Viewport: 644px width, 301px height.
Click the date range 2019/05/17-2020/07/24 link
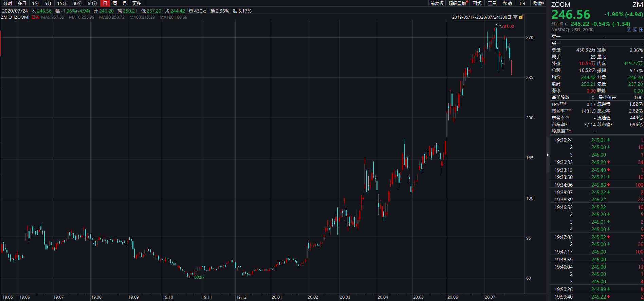[x=482, y=17]
